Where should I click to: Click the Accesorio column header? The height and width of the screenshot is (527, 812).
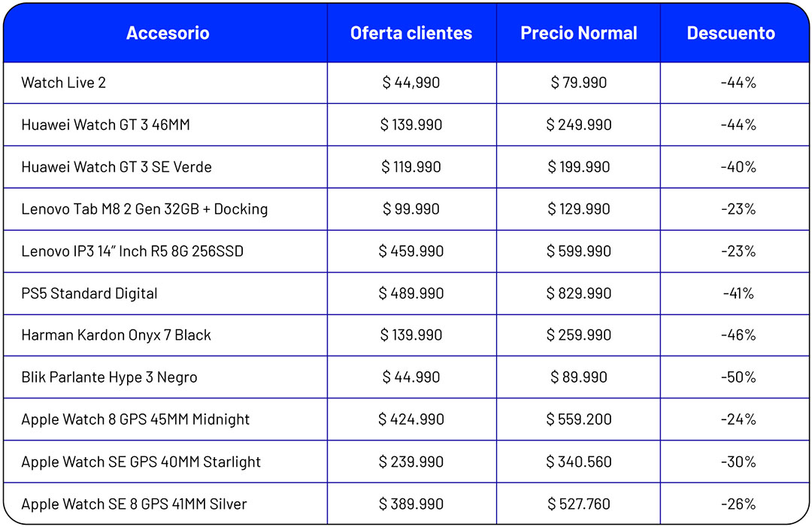168,33
